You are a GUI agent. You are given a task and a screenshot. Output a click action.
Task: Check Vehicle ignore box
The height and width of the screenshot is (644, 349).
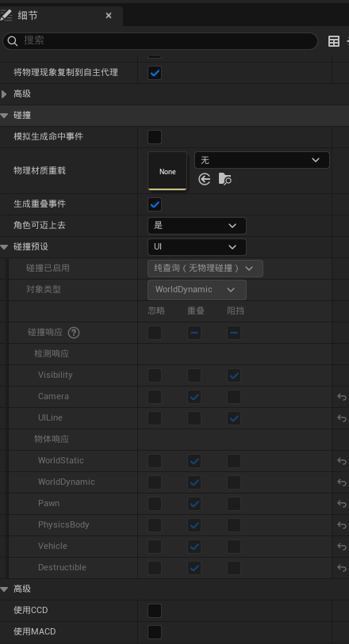coord(155,547)
